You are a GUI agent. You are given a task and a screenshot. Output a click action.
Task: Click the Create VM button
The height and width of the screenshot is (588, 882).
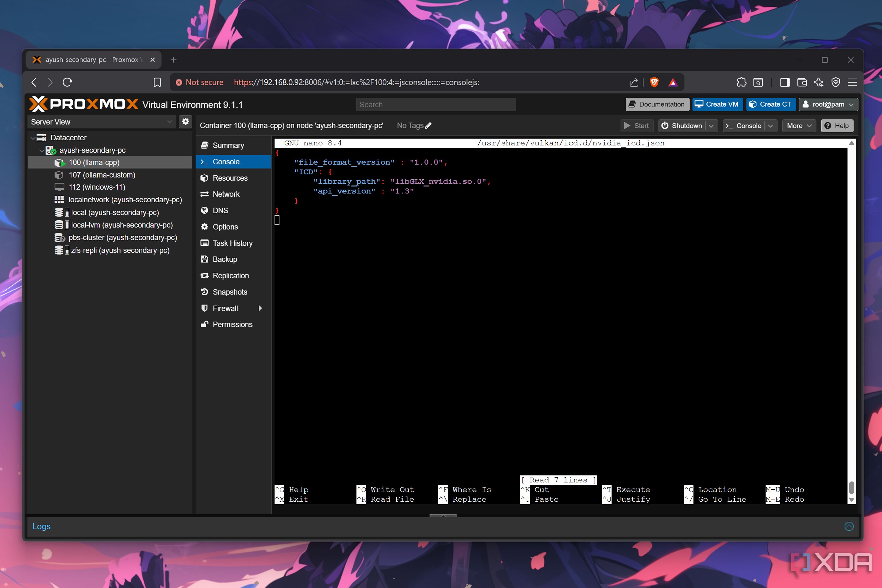[717, 104]
